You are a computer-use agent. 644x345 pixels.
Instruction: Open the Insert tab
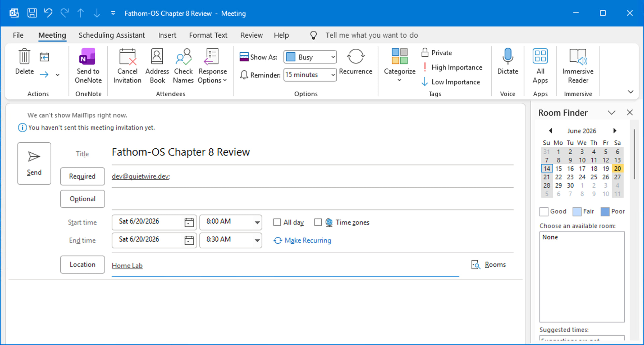(167, 35)
